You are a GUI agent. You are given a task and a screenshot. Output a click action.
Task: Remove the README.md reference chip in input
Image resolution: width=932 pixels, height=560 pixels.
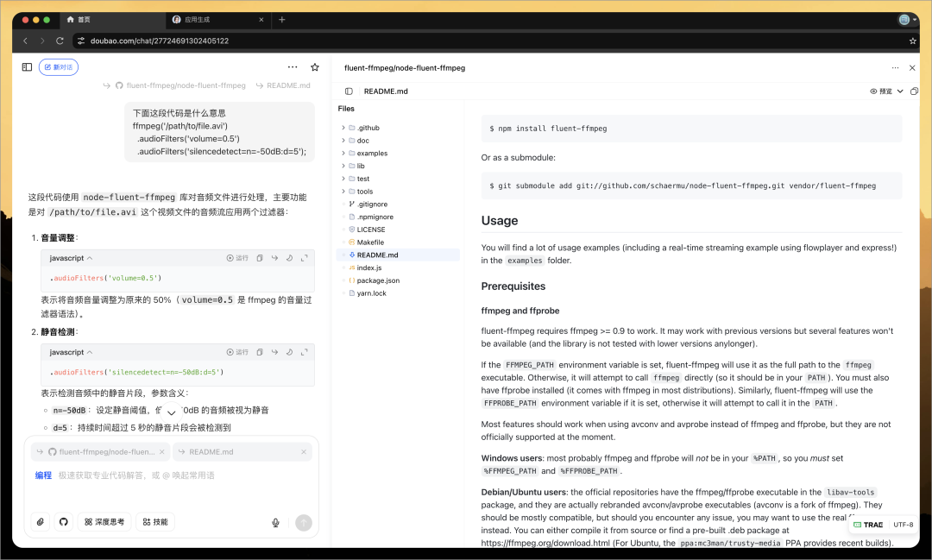pos(304,452)
